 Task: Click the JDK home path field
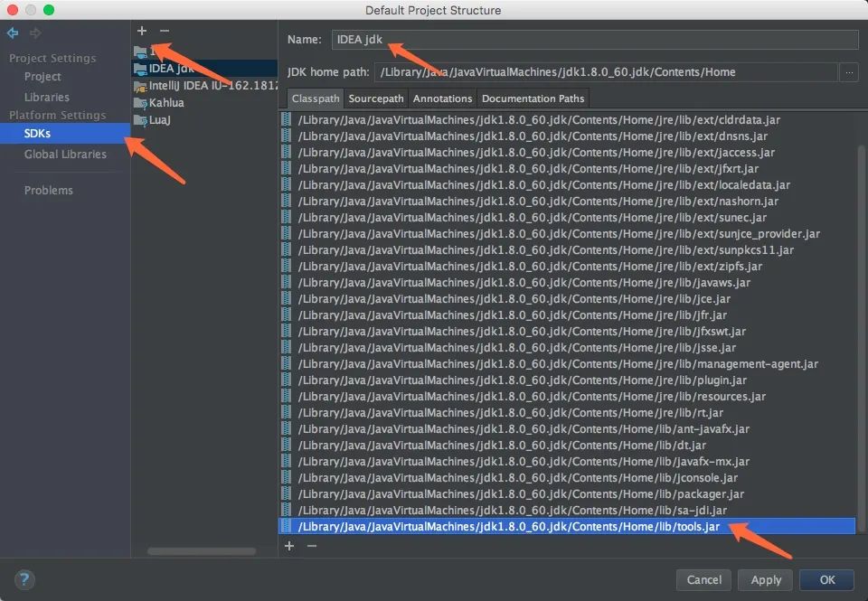(606, 72)
